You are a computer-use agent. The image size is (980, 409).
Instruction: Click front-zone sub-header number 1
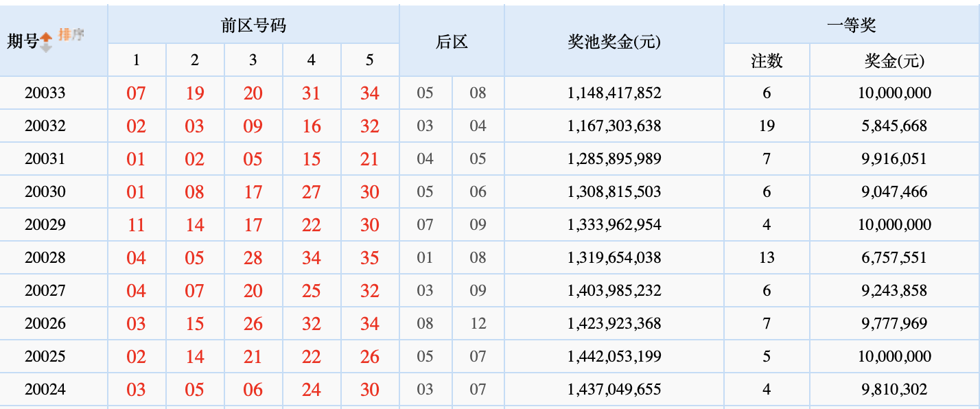pos(137,60)
